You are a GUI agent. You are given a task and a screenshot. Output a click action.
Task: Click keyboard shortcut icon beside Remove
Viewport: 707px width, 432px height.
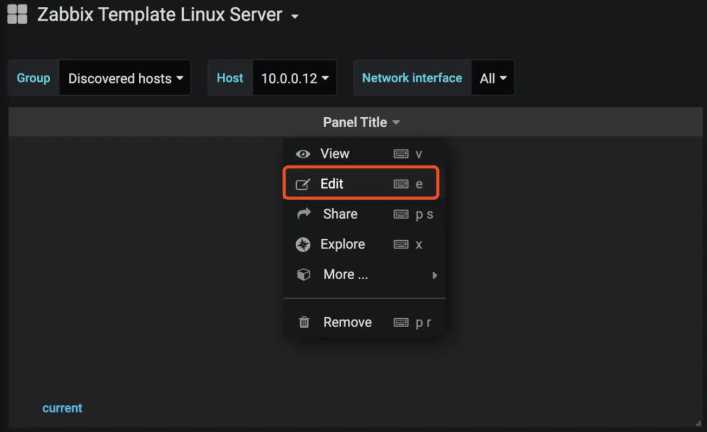pos(401,322)
